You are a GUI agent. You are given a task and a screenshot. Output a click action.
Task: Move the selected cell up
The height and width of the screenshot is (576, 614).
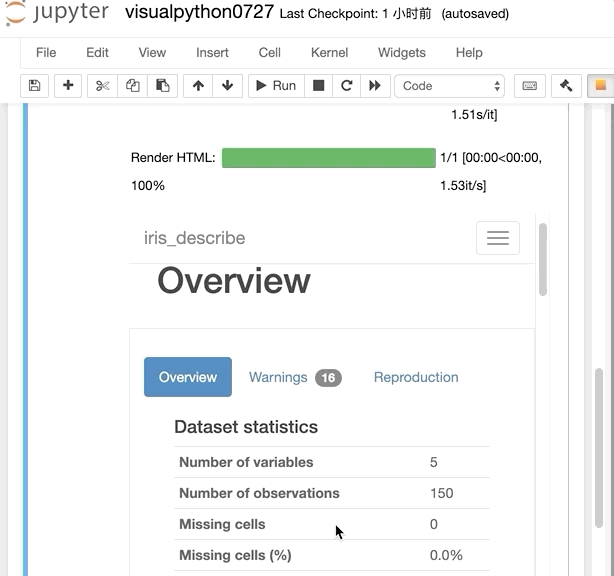[x=198, y=85]
